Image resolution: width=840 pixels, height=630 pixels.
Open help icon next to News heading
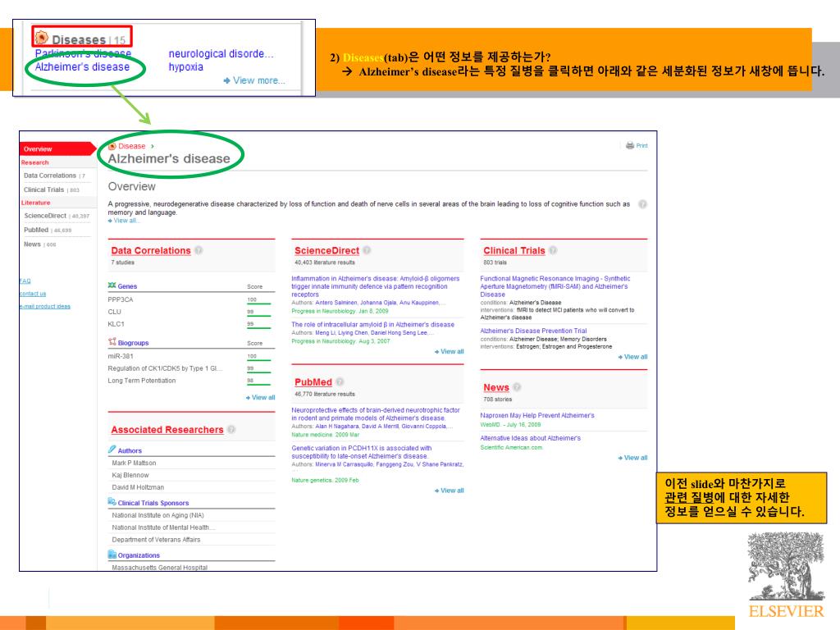pos(517,387)
